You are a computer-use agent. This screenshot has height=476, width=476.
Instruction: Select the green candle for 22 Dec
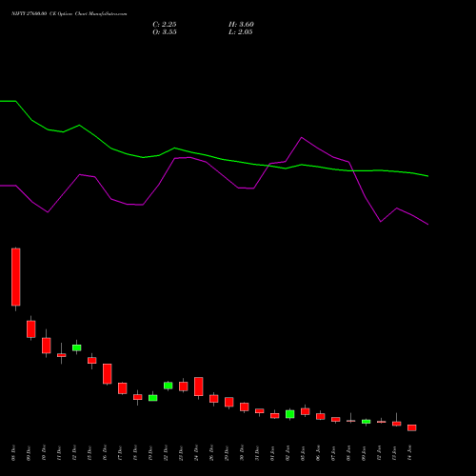[x=169, y=386]
